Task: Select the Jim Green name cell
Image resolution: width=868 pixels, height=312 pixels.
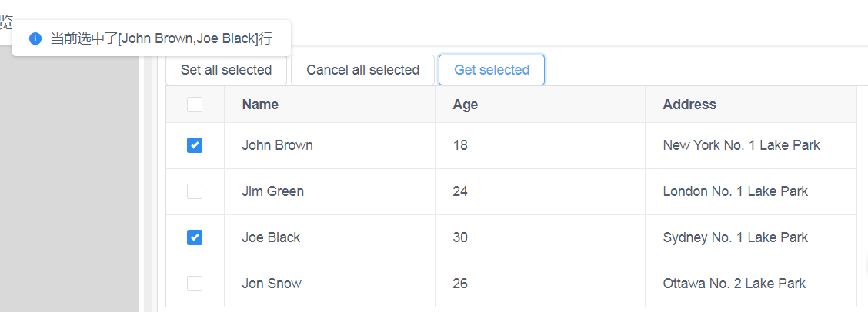Action: tap(272, 191)
